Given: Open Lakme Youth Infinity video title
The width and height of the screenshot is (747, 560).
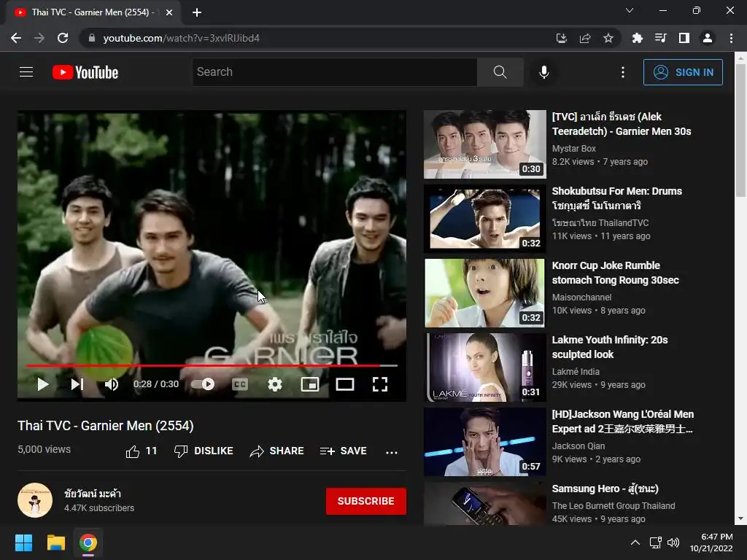Looking at the screenshot, I should (610, 346).
